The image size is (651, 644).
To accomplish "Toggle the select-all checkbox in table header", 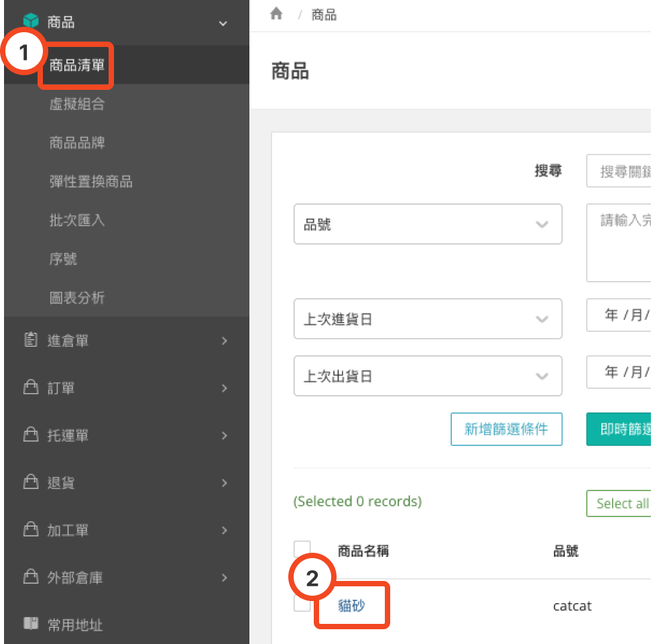I will pos(302,549).
